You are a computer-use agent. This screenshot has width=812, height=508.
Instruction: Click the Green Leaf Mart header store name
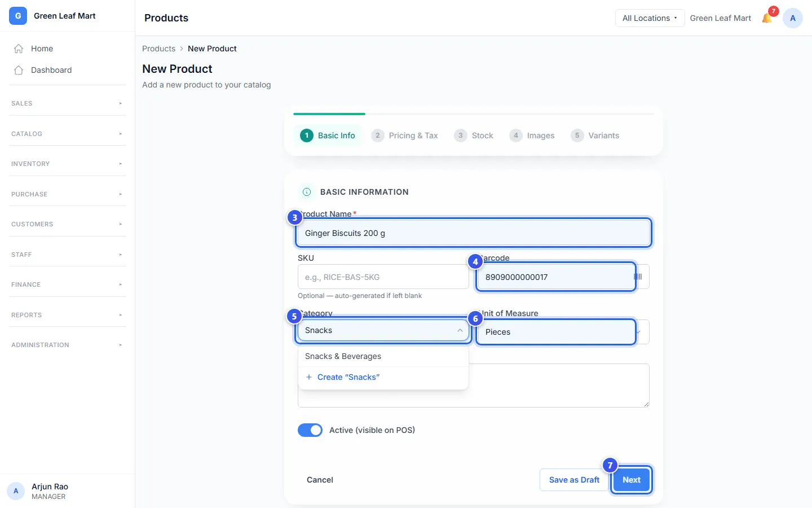[x=721, y=18]
